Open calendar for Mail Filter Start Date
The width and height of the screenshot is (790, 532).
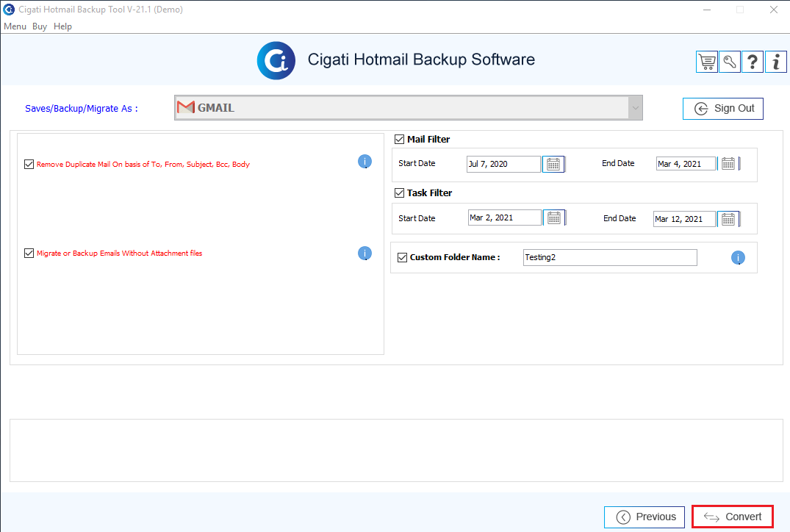click(553, 165)
